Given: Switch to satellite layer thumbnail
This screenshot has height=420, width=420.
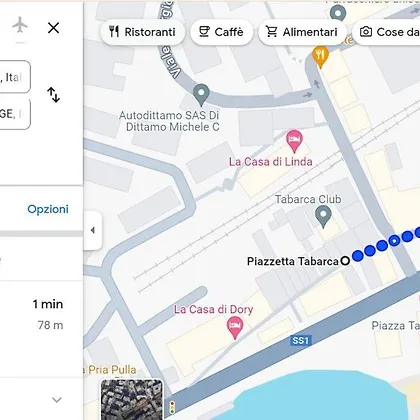Looking at the screenshot, I should pos(132,399).
